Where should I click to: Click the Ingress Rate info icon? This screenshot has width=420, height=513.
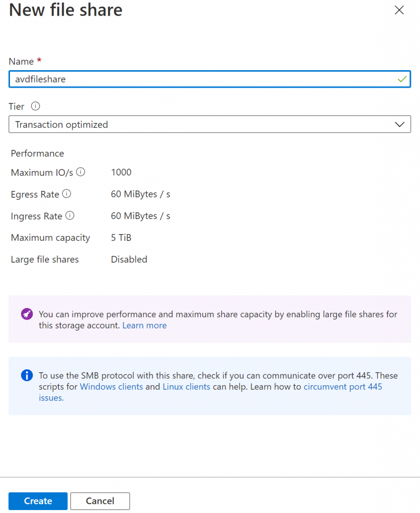(70, 215)
